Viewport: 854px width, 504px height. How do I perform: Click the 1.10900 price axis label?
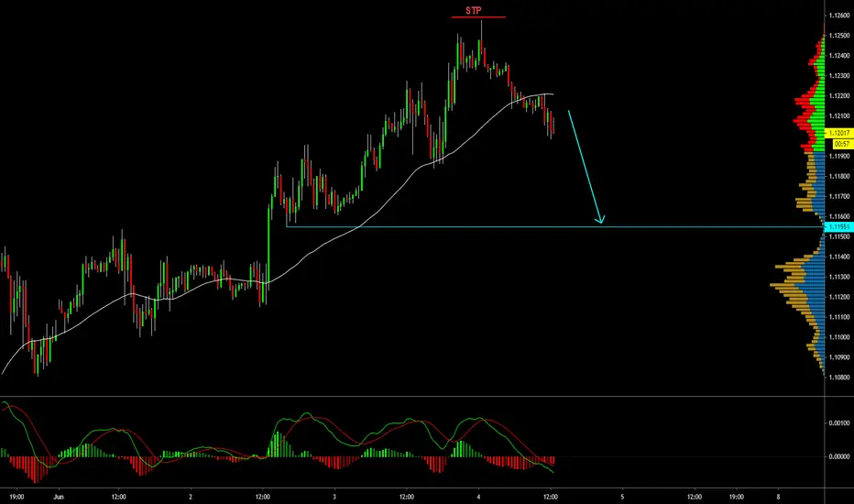click(x=839, y=357)
